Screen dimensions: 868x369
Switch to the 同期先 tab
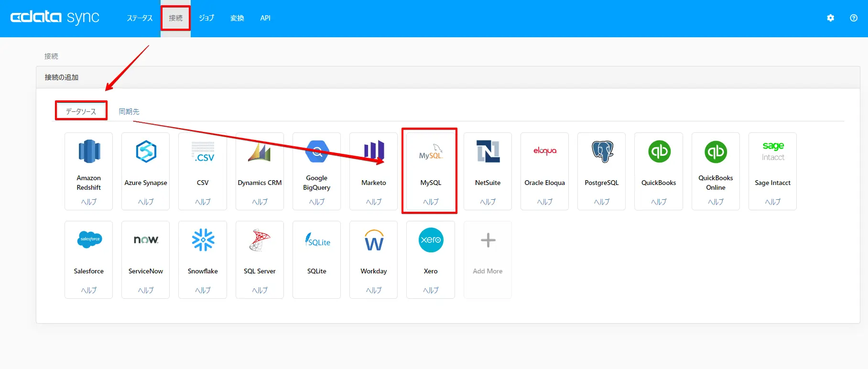click(129, 111)
